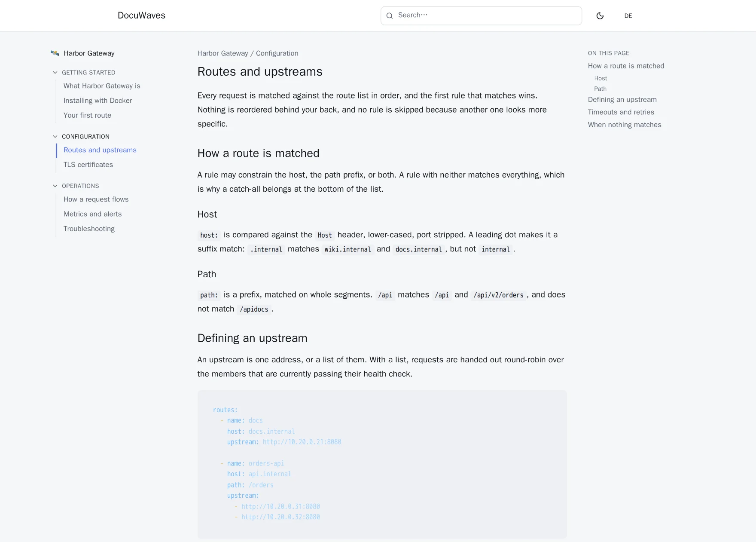This screenshot has height=542, width=756.
Task: Click http://10.20.0.32:8080 upstream entry
Action: (280, 517)
